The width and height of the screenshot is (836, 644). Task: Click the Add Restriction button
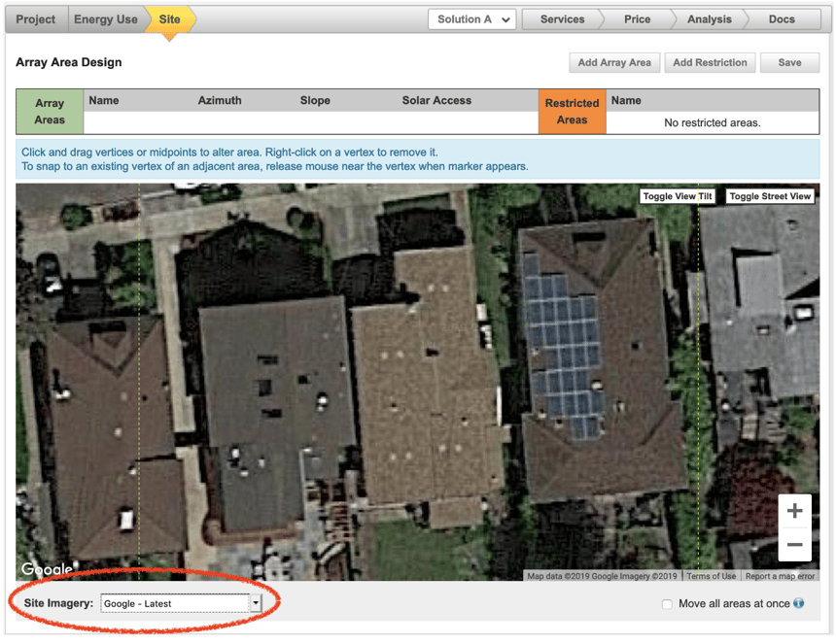(x=710, y=62)
